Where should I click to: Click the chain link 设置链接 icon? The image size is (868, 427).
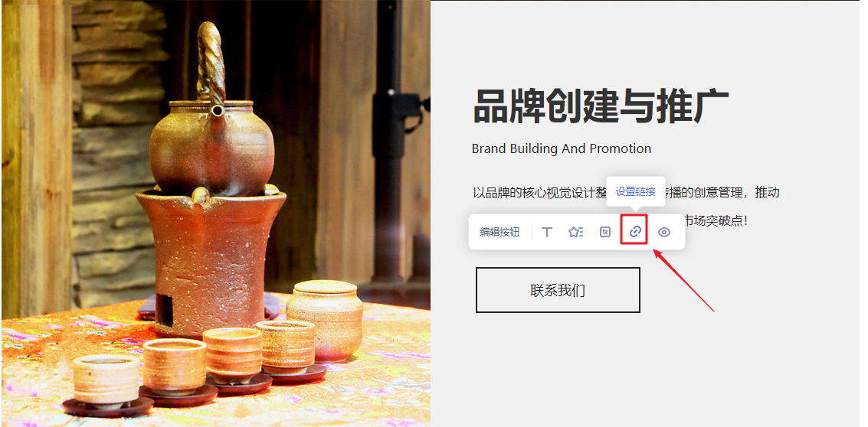[635, 232]
